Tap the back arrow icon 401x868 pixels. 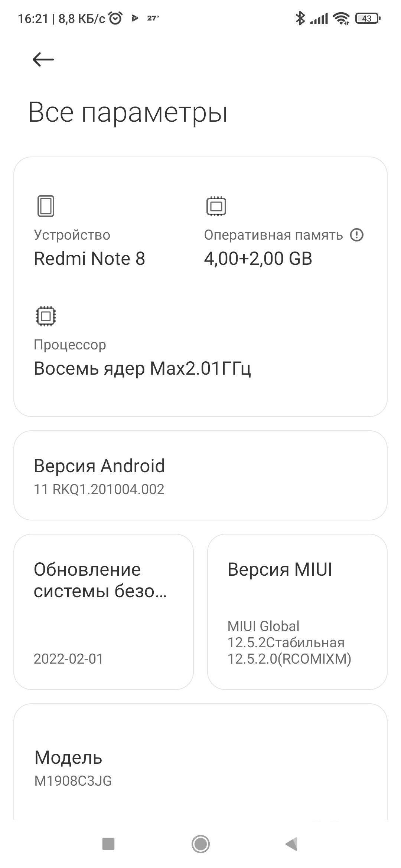(43, 59)
